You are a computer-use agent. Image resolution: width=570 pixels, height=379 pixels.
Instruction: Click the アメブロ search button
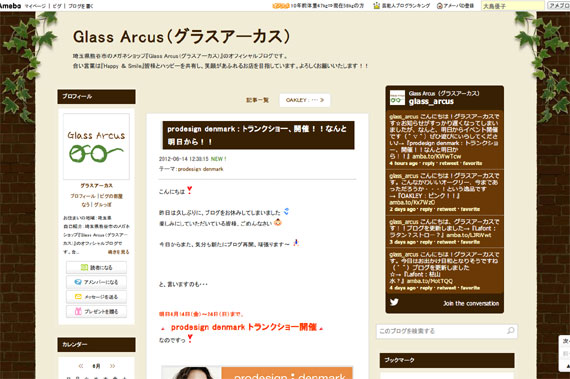[x=558, y=6]
